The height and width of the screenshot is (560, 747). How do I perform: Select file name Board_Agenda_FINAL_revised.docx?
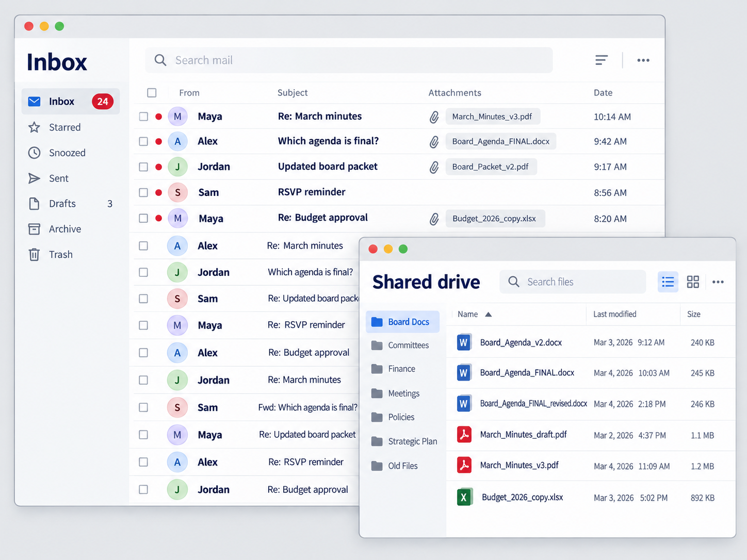533,404
